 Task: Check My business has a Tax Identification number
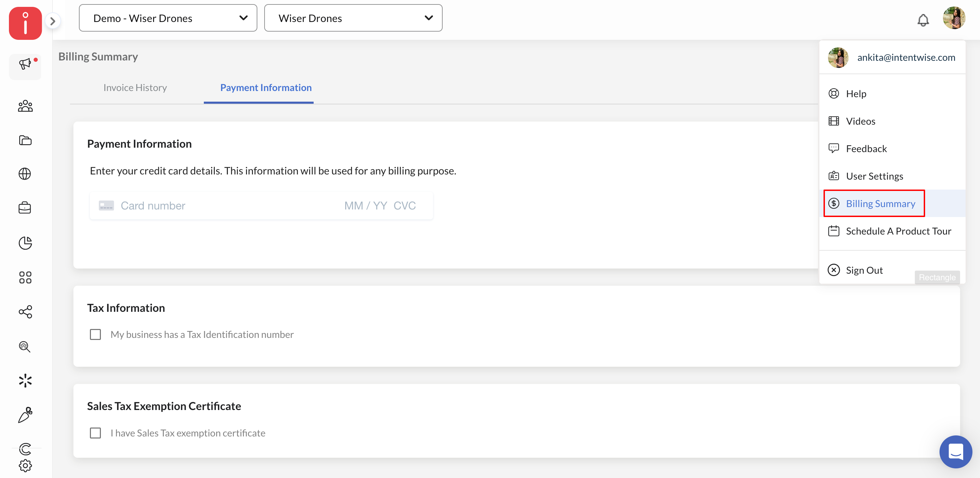point(95,334)
